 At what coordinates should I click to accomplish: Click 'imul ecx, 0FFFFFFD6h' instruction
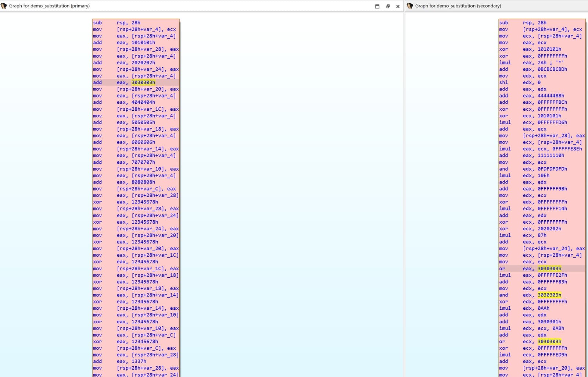click(x=533, y=122)
